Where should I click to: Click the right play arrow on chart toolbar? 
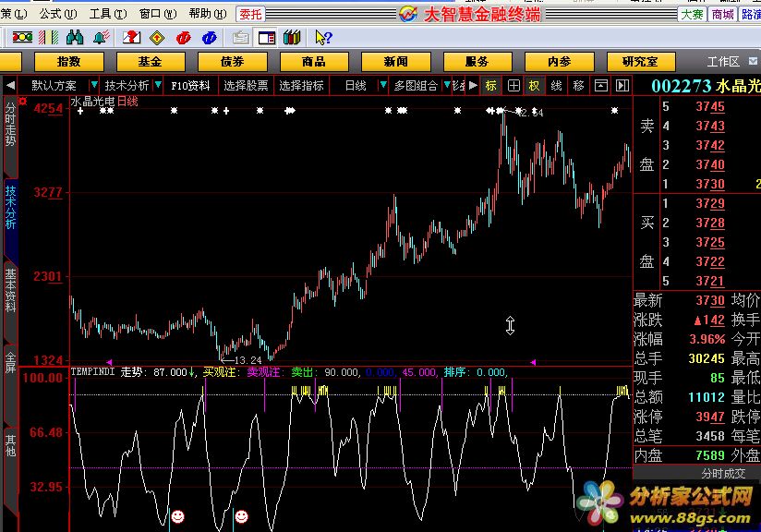[473, 86]
